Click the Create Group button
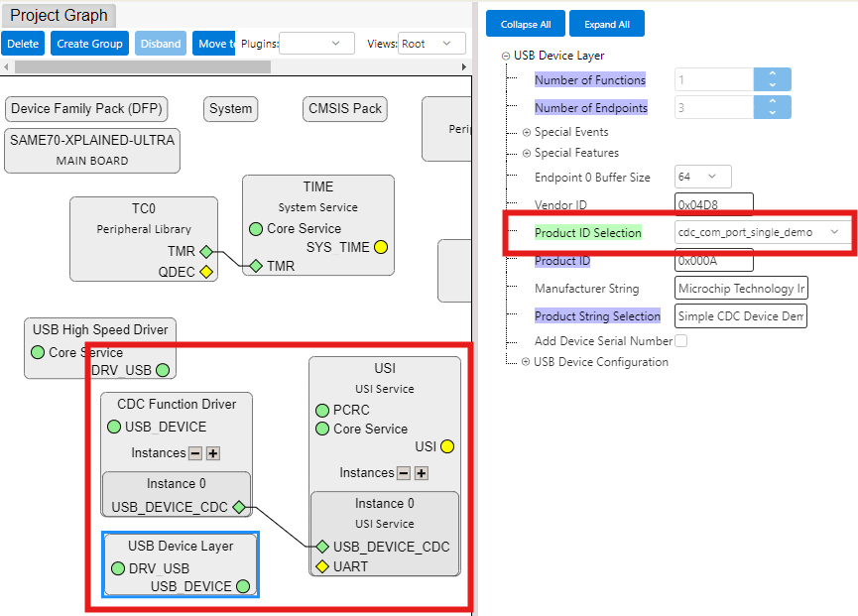 [x=89, y=44]
